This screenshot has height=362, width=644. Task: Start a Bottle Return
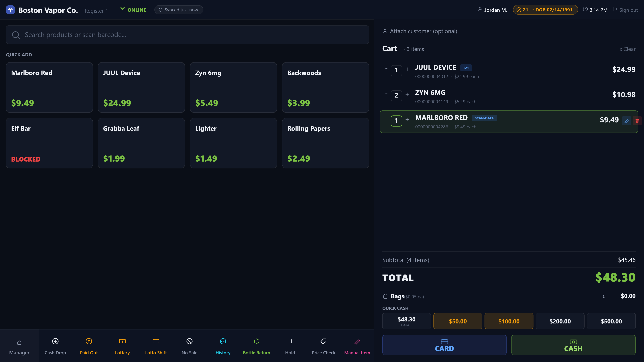(256, 346)
